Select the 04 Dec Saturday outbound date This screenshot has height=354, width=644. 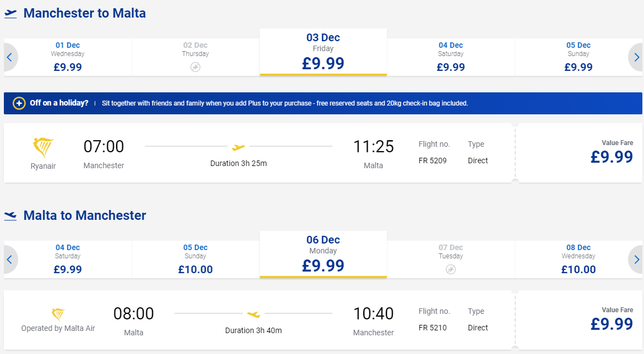(451, 57)
